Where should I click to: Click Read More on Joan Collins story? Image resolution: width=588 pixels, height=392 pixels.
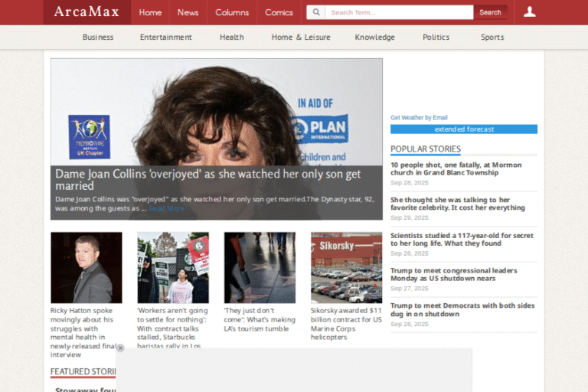tap(166, 208)
